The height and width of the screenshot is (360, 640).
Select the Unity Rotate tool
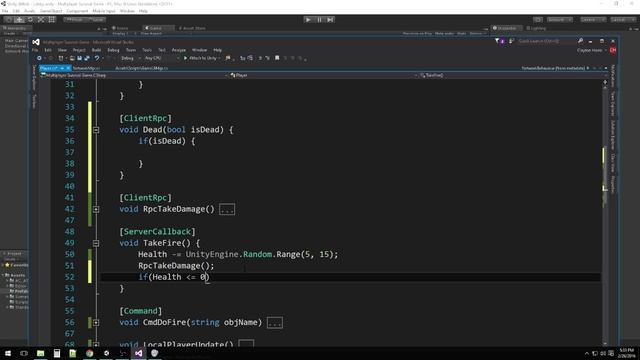pyautogui.click(x=30, y=20)
